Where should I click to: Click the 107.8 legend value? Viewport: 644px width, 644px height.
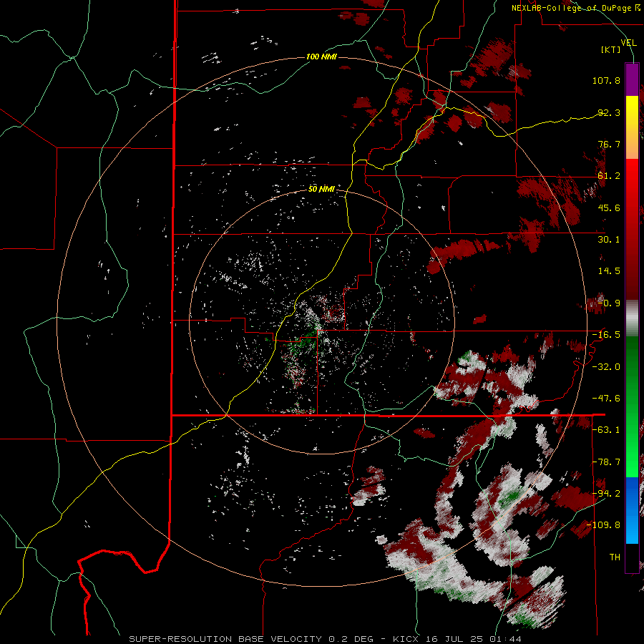(x=606, y=80)
